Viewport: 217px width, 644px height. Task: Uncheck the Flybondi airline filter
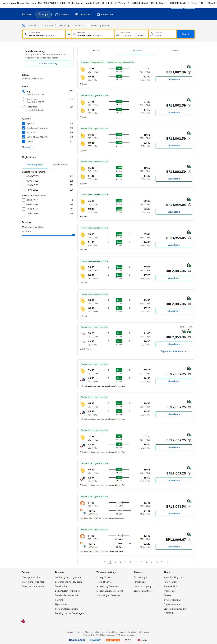[x=24, y=124]
